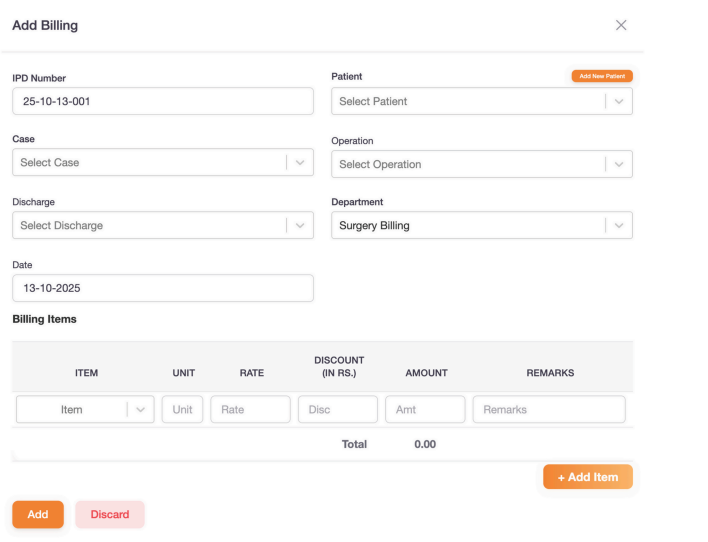
Task: Click the orange Add button
Action: tap(38, 514)
